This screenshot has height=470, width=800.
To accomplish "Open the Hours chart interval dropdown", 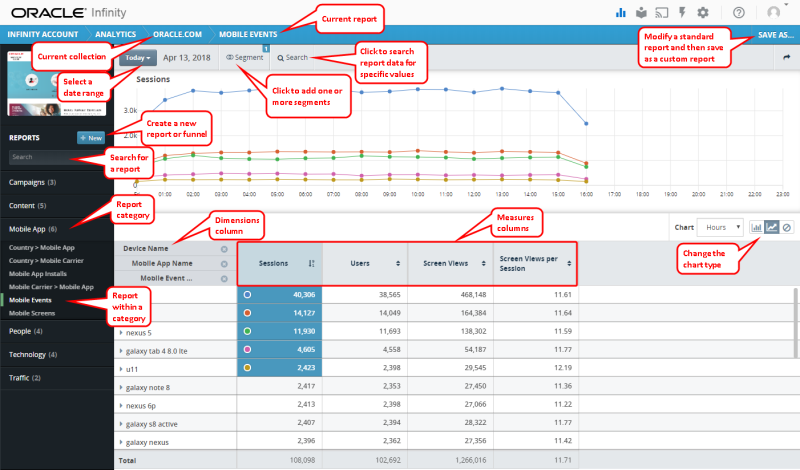I will [720, 227].
